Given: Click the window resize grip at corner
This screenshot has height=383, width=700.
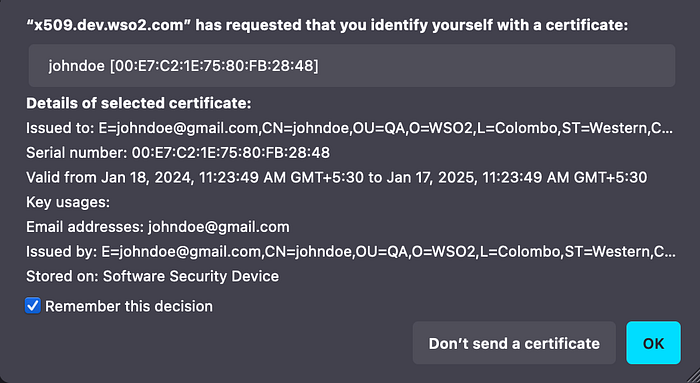Looking at the screenshot, I should (692, 375).
